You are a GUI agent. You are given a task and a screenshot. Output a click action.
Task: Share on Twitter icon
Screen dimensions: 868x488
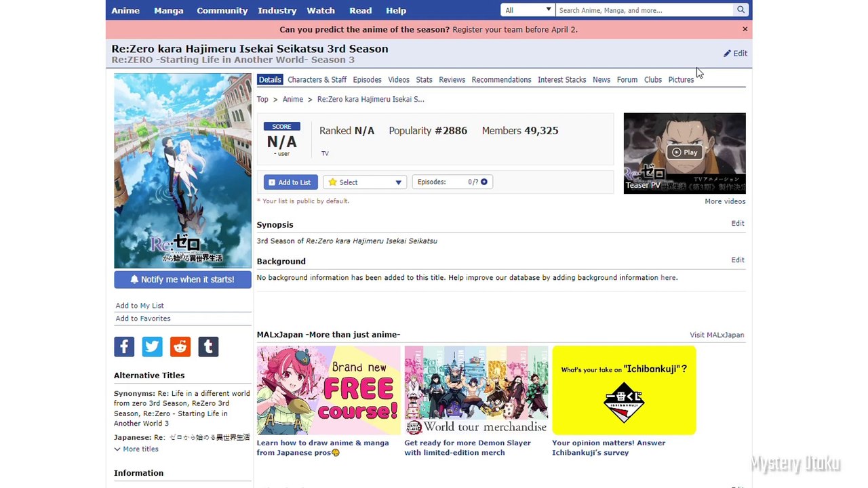point(152,346)
